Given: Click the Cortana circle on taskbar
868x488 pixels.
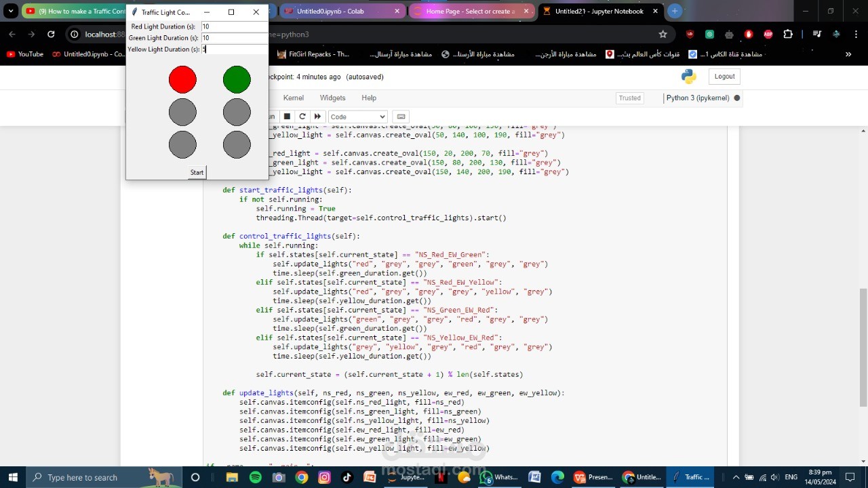Looking at the screenshot, I should click(x=195, y=477).
